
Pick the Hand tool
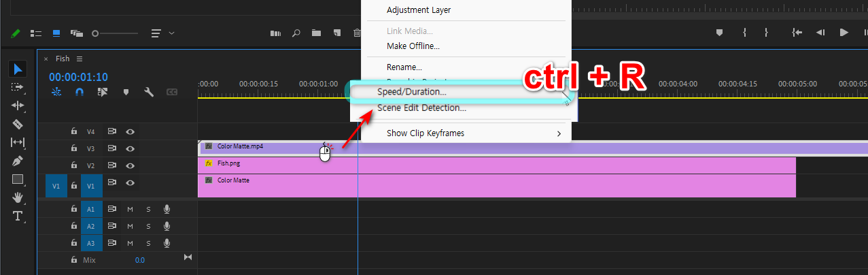18,197
